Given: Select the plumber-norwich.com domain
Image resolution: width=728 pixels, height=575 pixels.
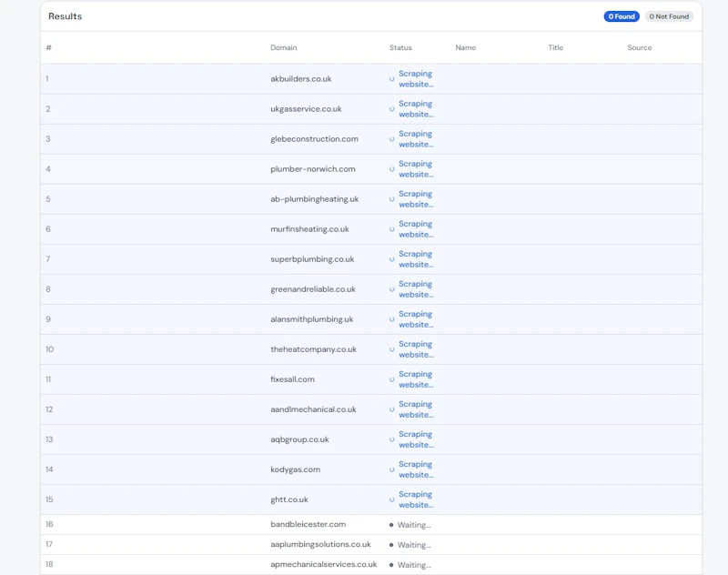Looking at the screenshot, I should [313, 169].
